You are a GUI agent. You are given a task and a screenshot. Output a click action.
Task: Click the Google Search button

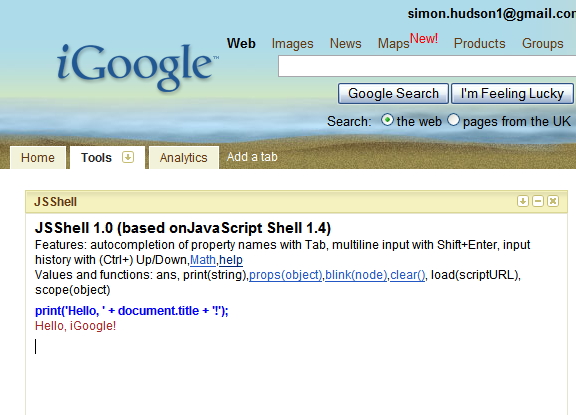[x=393, y=94]
